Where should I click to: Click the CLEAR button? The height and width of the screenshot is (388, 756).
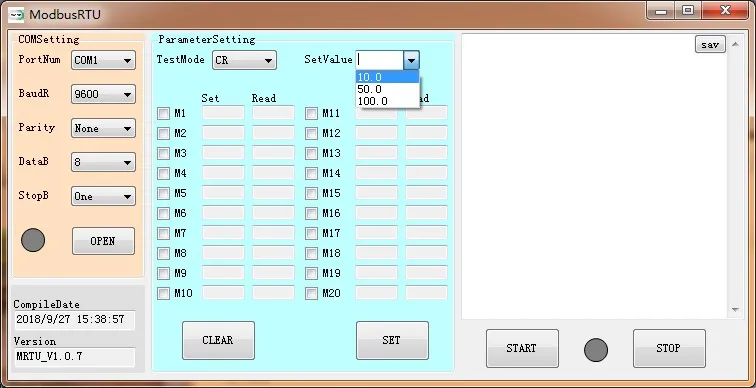pos(218,340)
